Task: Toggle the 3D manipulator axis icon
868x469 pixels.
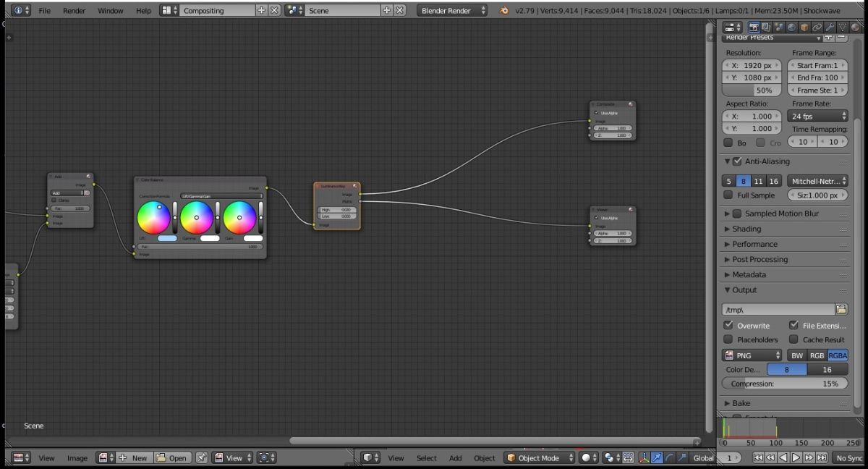Action: click(644, 457)
